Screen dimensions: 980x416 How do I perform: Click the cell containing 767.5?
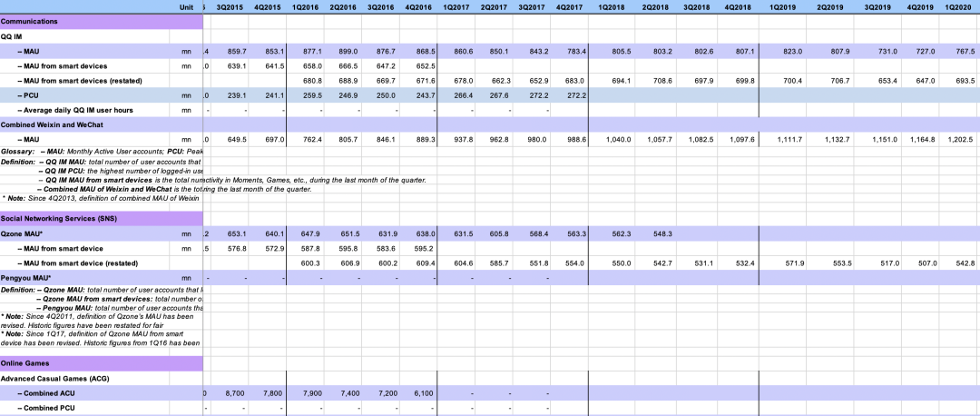[x=965, y=51]
